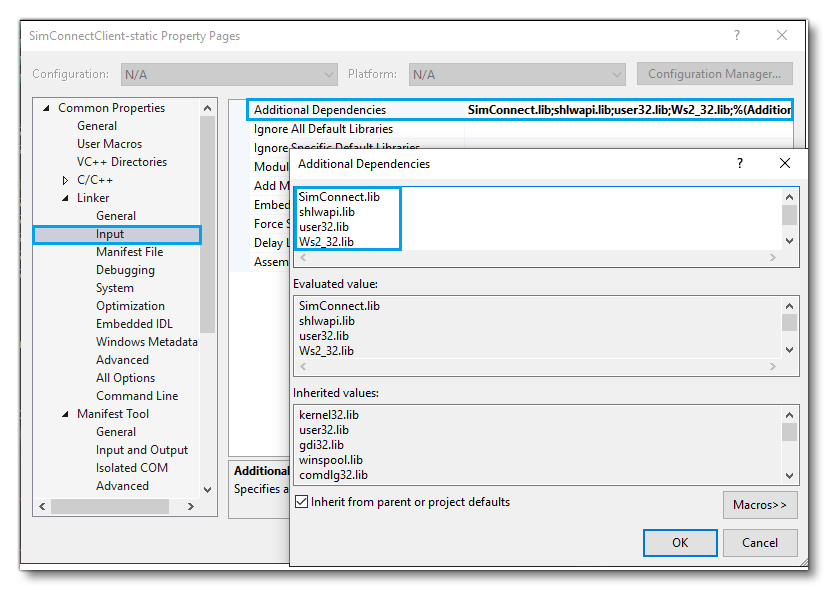The width and height of the screenshot is (828, 590).
Task: Collapse the Linker tree node
Action: 67,197
